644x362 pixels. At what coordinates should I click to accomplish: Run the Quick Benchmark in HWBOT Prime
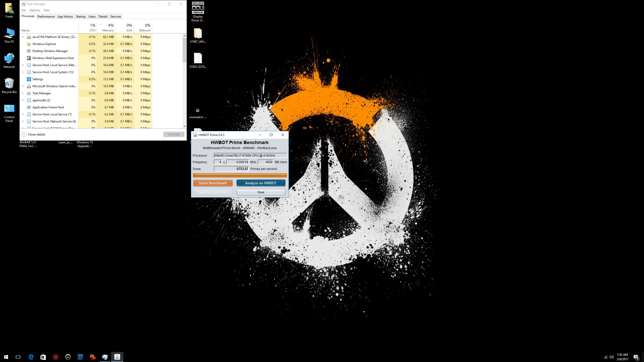click(213, 183)
